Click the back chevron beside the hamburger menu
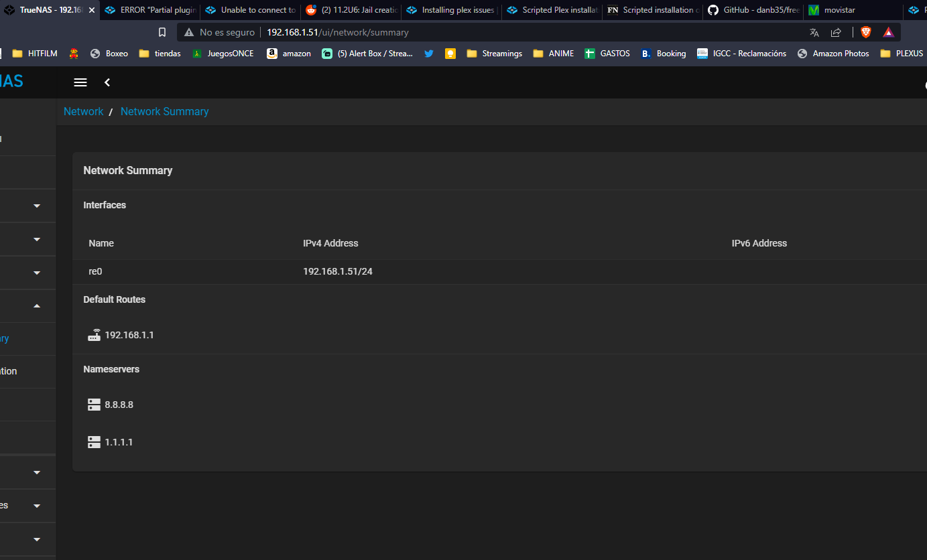This screenshot has height=560, width=927. [107, 82]
